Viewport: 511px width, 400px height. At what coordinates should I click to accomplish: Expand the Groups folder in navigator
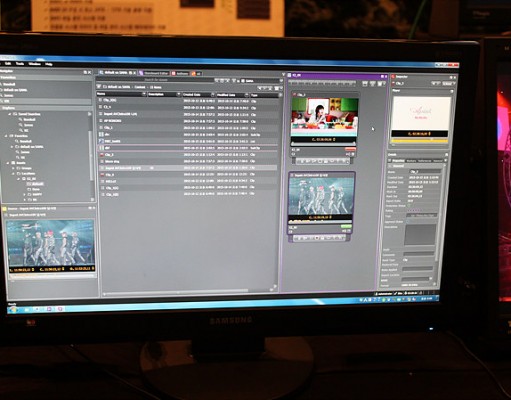click(x=13, y=168)
